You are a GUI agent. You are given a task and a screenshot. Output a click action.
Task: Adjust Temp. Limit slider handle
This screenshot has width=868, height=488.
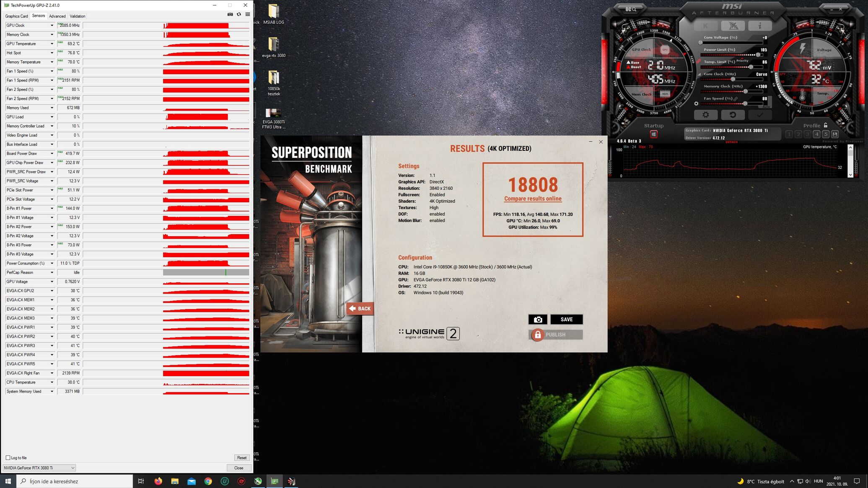[x=751, y=67]
